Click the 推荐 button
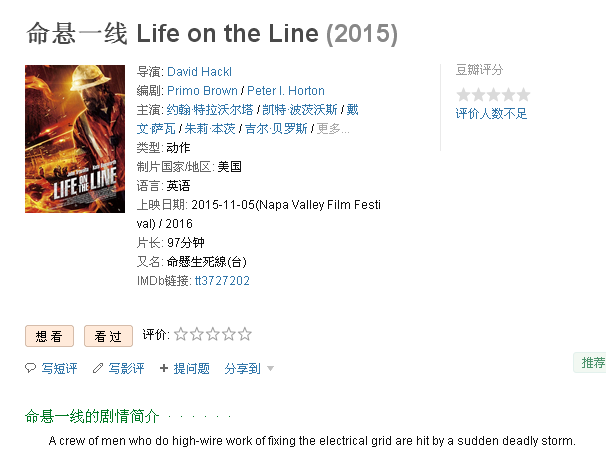The image size is (606, 467). tap(592, 363)
